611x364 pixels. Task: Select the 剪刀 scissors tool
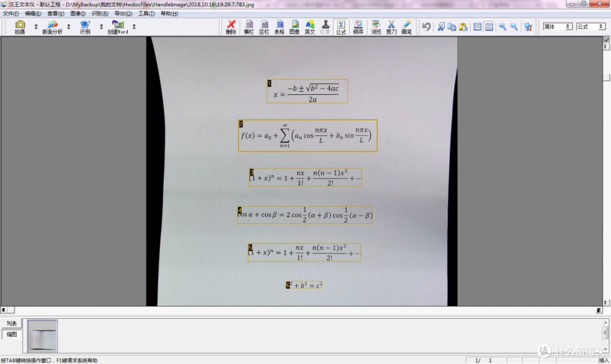pos(391,27)
